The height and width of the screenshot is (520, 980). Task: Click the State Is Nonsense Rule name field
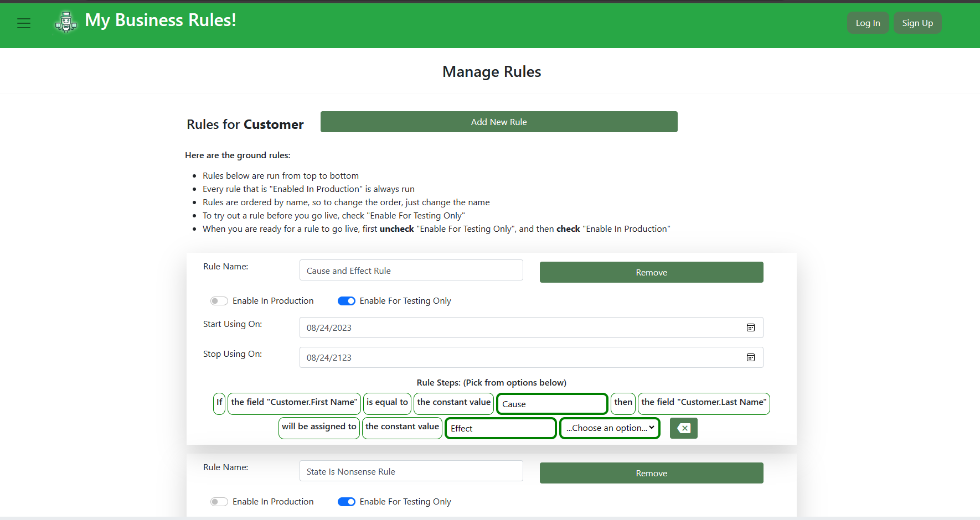[x=411, y=471]
